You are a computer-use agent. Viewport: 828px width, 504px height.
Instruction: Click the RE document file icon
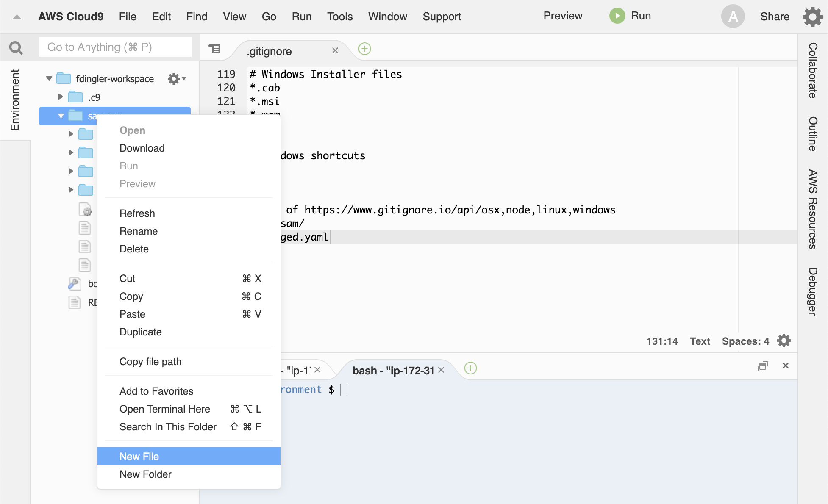point(75,302)
